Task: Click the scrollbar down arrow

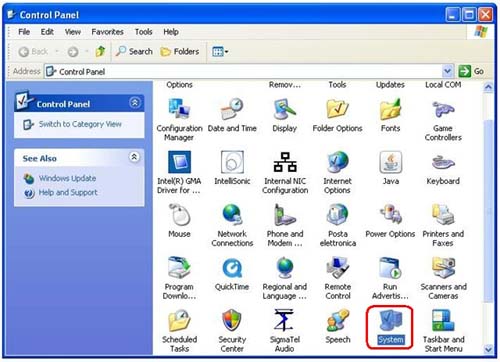Action: [x=488, y=350]
